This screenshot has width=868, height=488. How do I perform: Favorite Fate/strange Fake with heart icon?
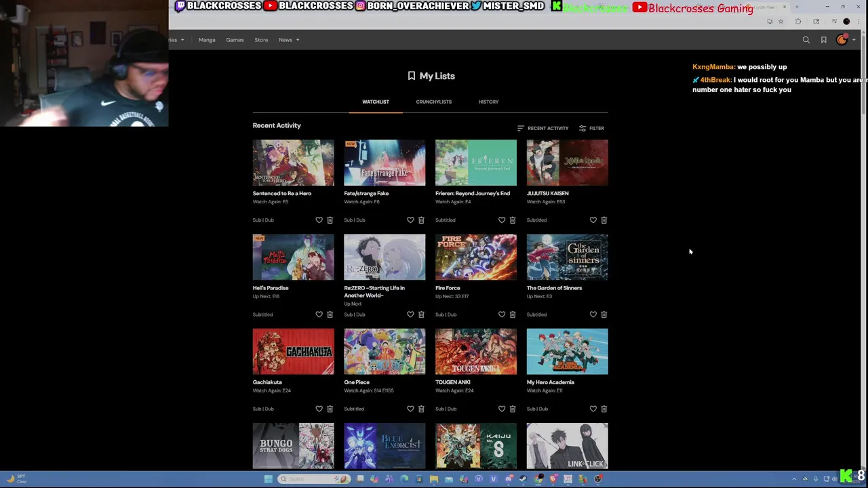[410, 220]
